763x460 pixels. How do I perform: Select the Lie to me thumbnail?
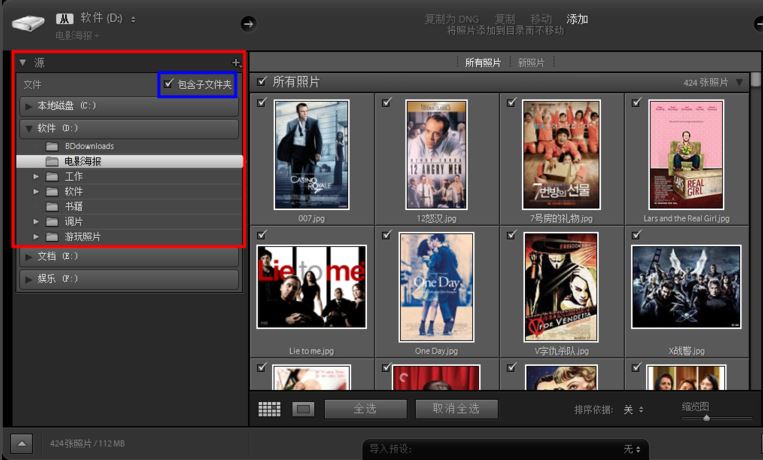[x=311, y=287]
